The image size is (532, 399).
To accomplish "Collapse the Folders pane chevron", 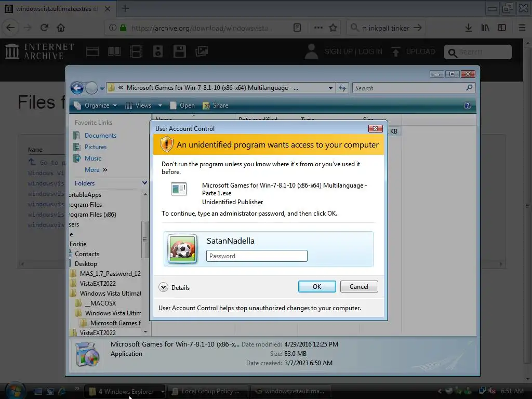I will (x=144, y=183).
